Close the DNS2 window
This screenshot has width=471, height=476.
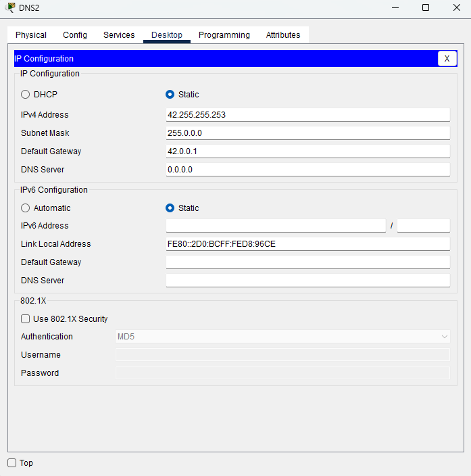(x=457, y=7)
